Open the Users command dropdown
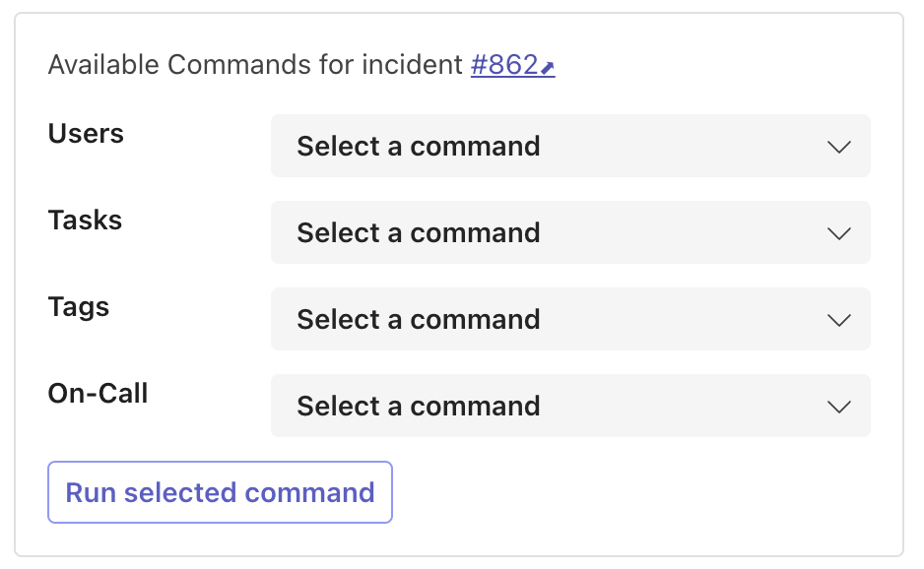924x569 pixels. click(570, 146)
